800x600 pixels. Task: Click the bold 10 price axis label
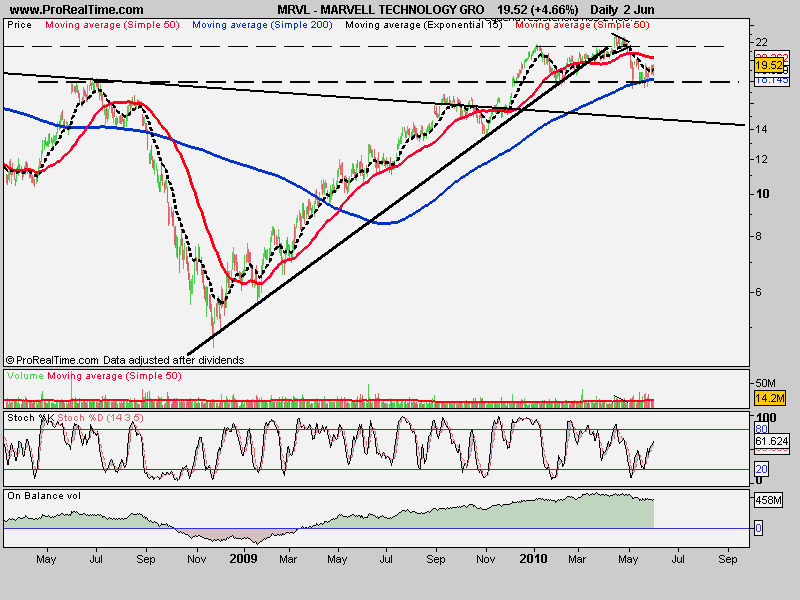tap(763, 194)
